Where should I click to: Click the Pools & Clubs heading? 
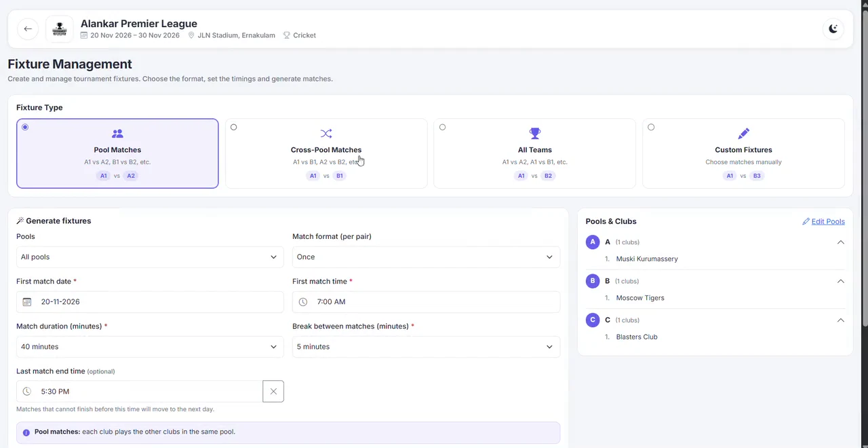tap(611, 222)
